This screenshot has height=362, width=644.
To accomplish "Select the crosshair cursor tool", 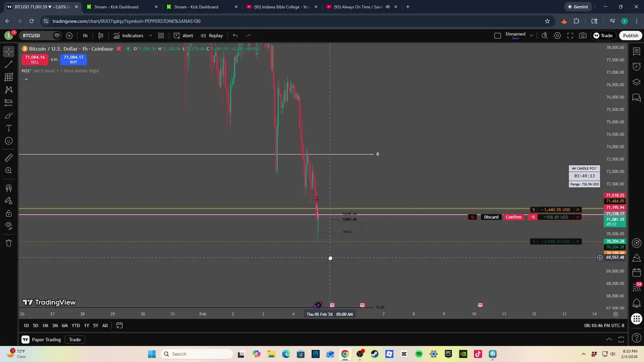I will click(9, 52).
